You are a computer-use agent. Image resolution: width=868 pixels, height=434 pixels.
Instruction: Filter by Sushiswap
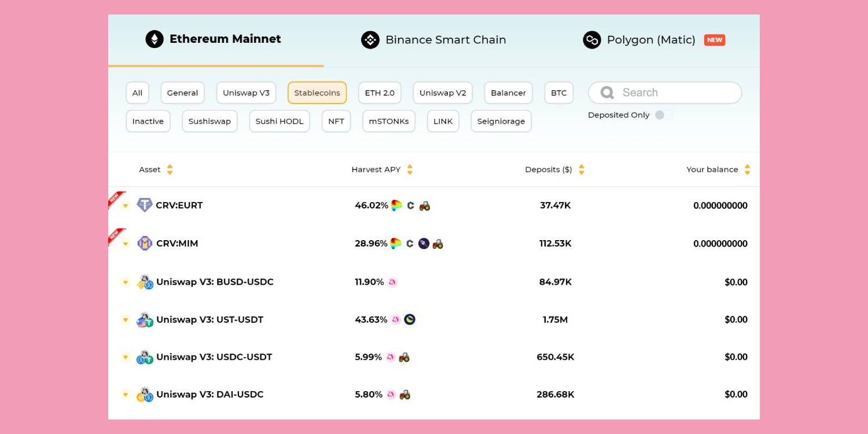click(209, 122)
